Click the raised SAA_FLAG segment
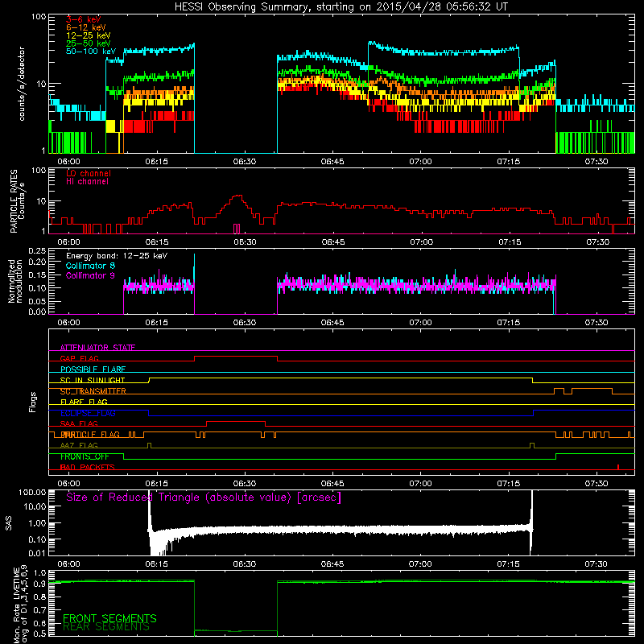Screen dimensions: 644x644 click(236, 422)
